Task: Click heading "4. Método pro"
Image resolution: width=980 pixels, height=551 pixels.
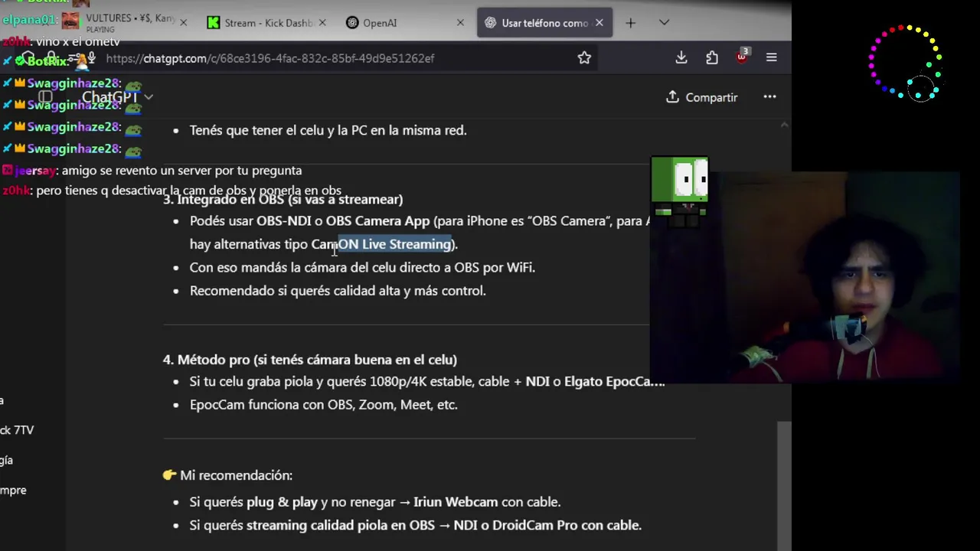Action: coord(309,360)
